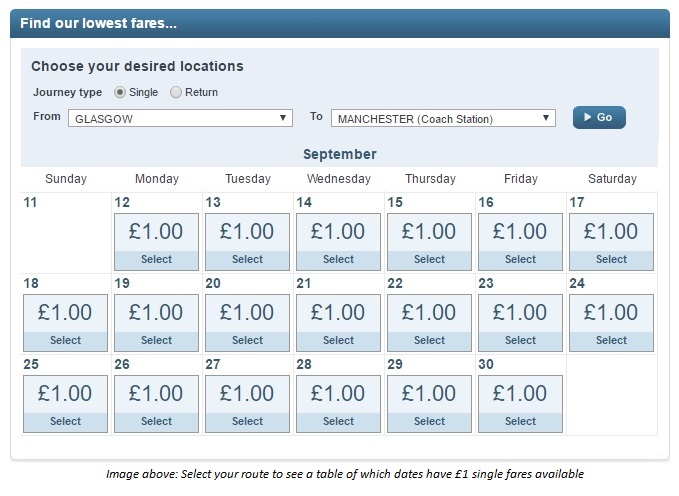Open the From GLASGOW dropdown
The height and width of the screenshot is (496, 679).
[180, 118]
